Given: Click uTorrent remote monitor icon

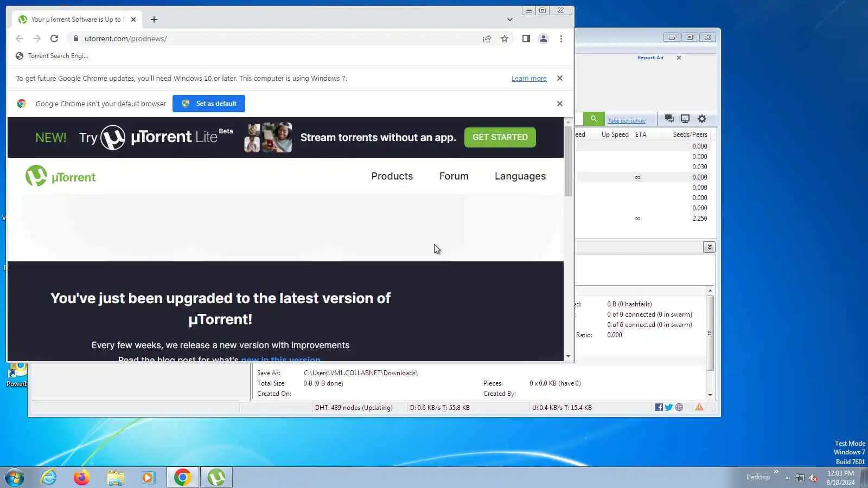Looking at the screenshot, I should (x=685, y=119).
